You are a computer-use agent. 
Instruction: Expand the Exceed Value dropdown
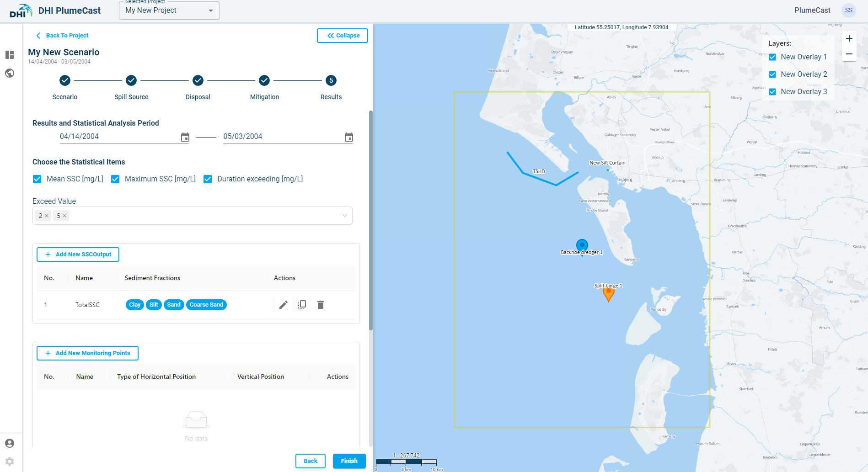(x=344, y=216)
